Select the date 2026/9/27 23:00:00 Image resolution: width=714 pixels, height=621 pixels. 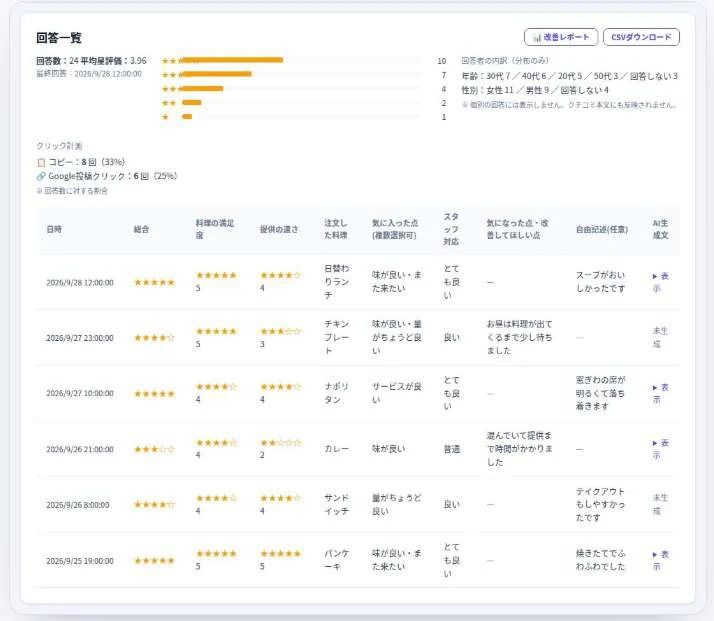pos(80,338)
